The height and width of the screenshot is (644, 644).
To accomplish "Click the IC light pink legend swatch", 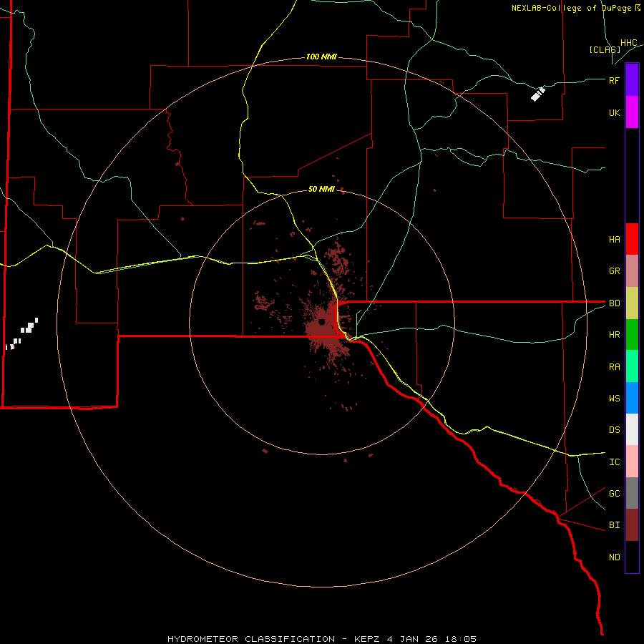I will pyautogui.click(x=632, y=462).
